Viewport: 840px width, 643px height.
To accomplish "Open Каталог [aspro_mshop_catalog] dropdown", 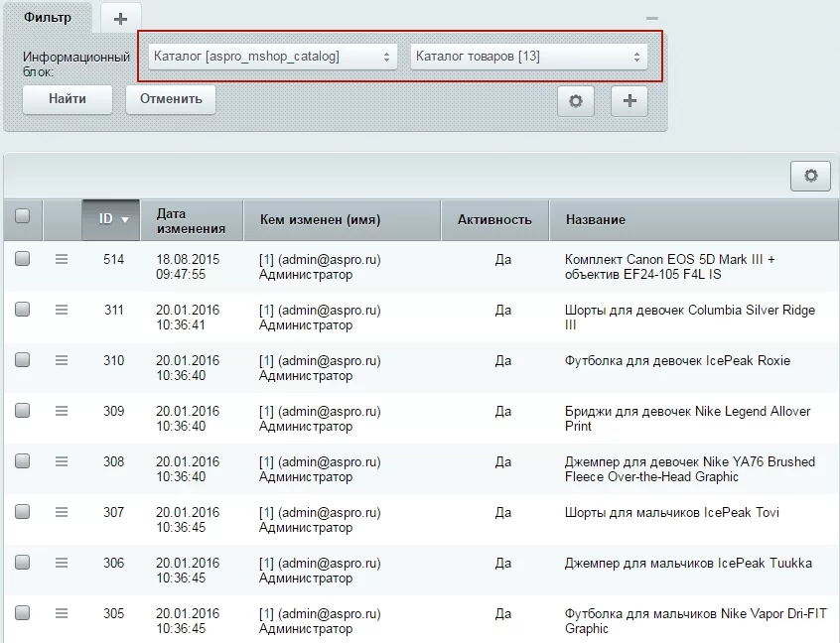I will tap(273, 57).
